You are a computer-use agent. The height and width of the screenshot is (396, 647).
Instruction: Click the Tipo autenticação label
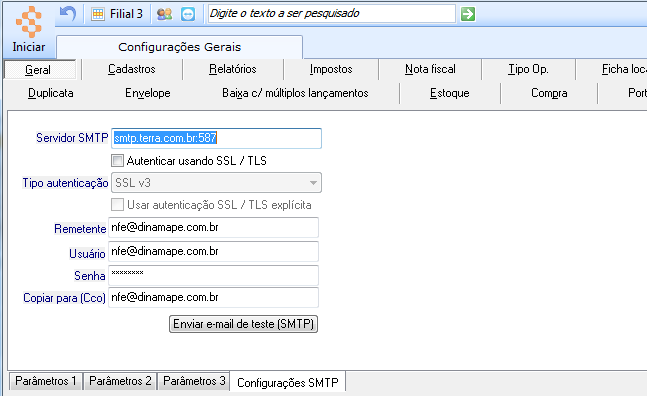pyautogui.click(x=65, y=183)
